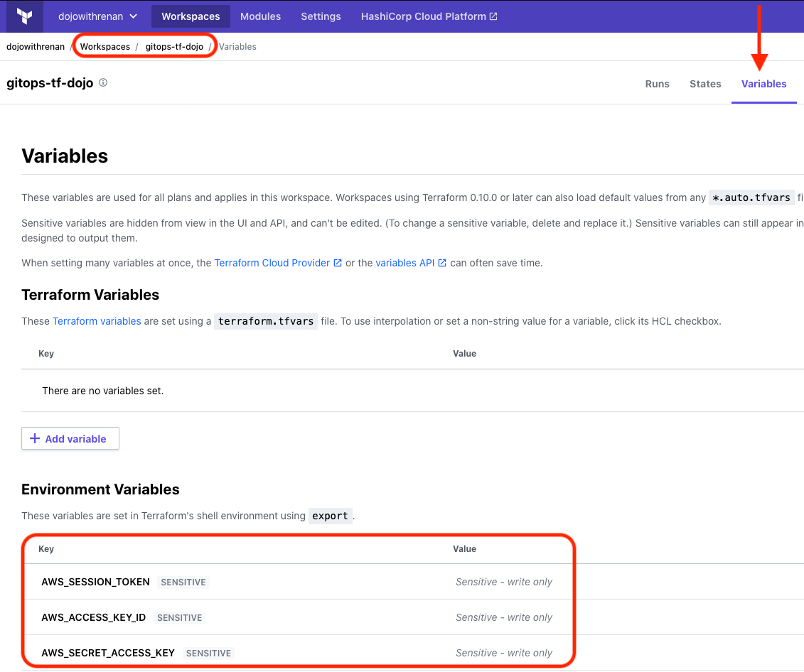This screenshot has height=672, width=804.
Task: Click the Key header in Environment Variables table
Action: click(46, 548)
